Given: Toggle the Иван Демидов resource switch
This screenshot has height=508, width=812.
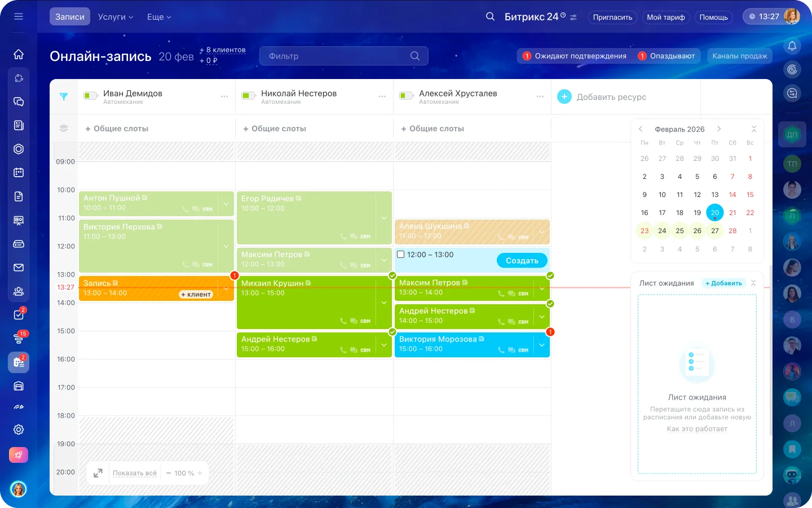Looking at the screenshot, I should (91, 95).
